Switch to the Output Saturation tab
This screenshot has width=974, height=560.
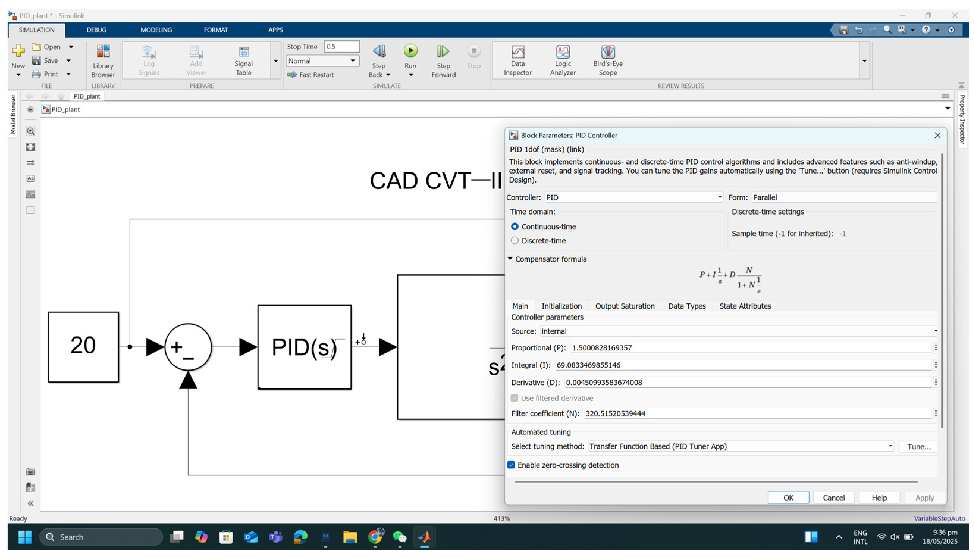pos(624,306)
